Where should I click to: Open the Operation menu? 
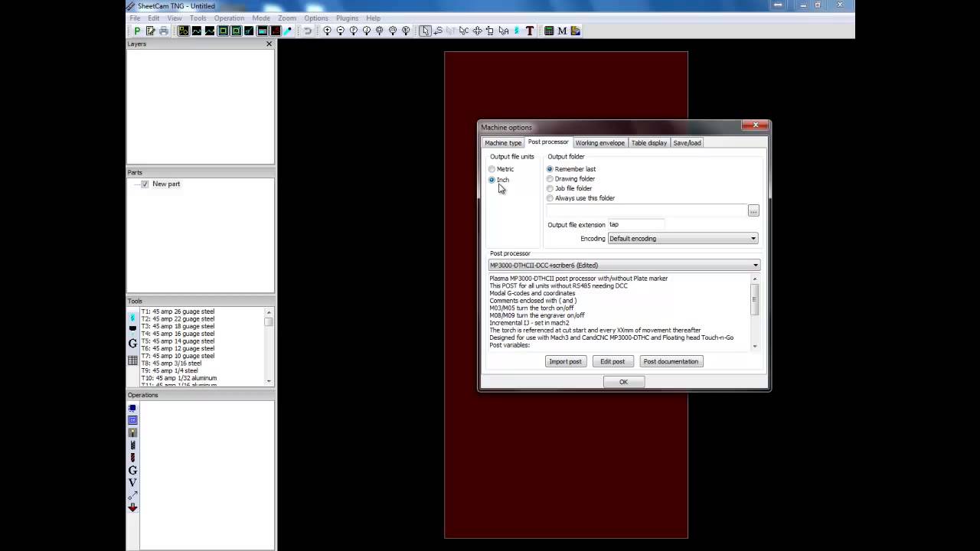[x=229, y=18]
